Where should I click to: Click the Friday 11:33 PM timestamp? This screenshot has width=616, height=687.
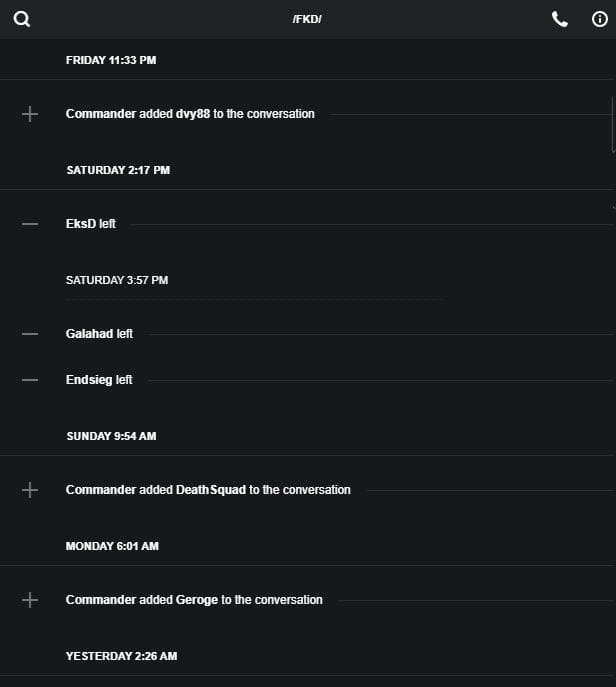tap(111, 60)
